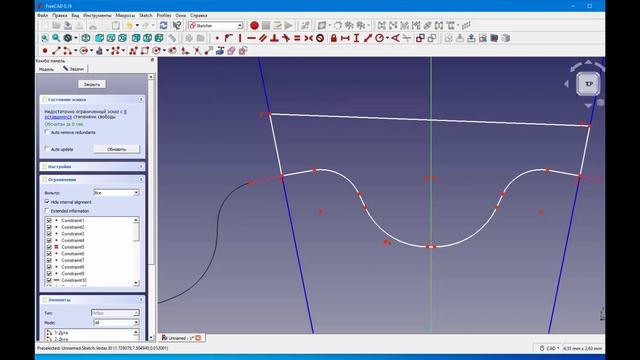Open the Profiles menu
Viewport: 640px width, 360px height.
164,16
